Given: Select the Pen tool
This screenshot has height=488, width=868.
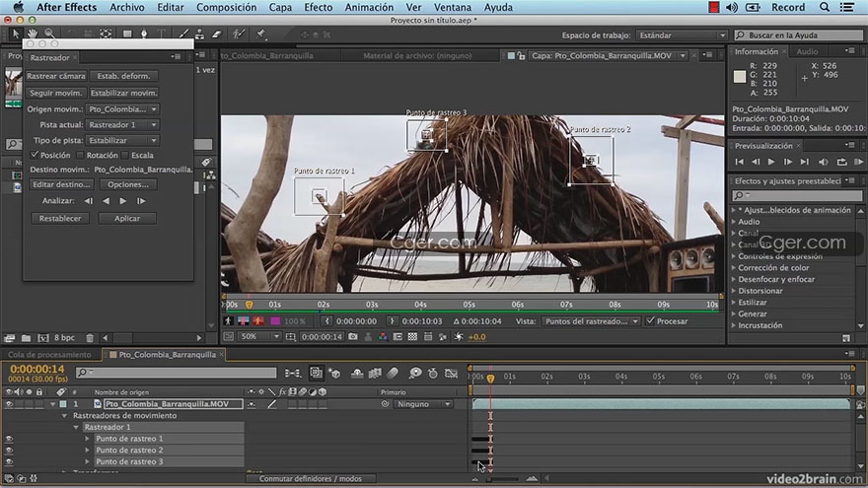Looking at the screenshot, I should [144, 34].
